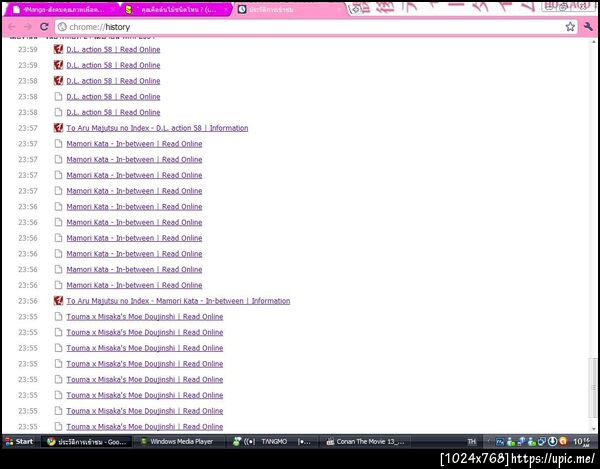This screenshot has width=600, height=469.
Task: Focus the chrome://history address bar
Action: tap(314, 27)
